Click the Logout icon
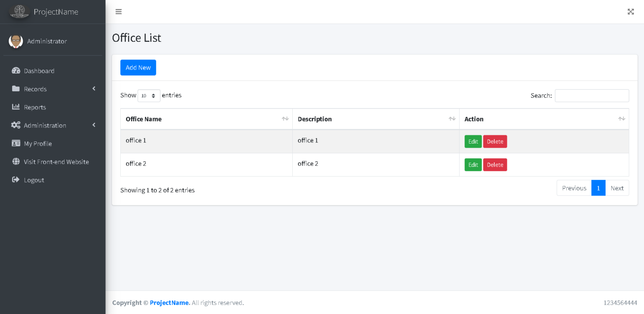The height and width of the screenshot is (314, 644). point(16,180)
